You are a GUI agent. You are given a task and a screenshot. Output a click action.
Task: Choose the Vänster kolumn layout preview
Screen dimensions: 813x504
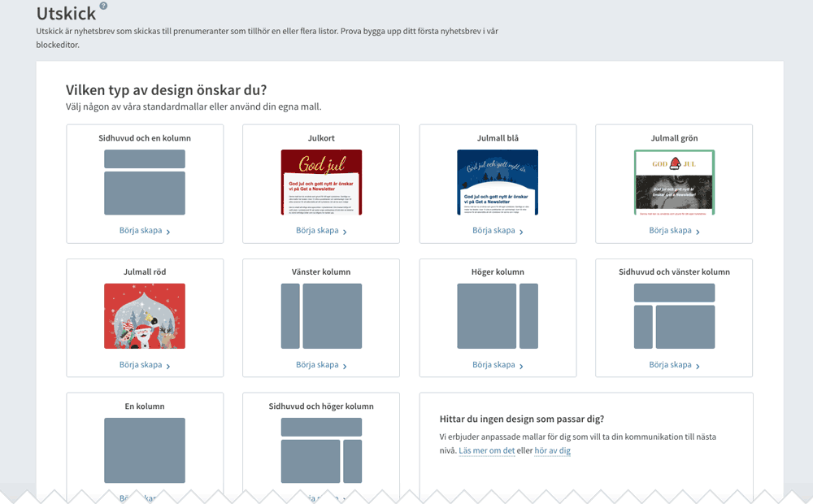(321, 315)
